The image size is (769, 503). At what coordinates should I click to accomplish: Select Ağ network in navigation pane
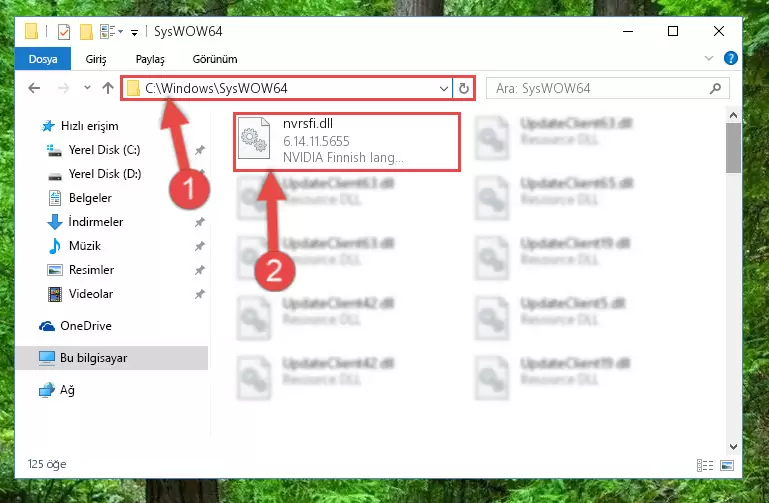tap(57, 390)
